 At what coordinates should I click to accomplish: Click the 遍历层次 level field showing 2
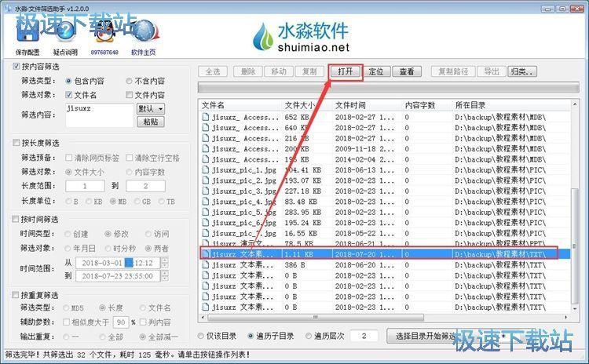[x=364, y=336]
